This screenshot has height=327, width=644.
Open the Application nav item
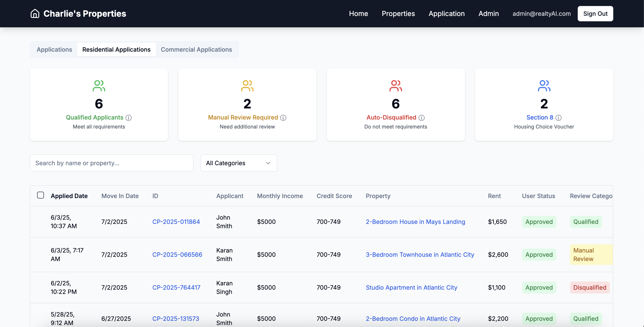click(447, 13)
